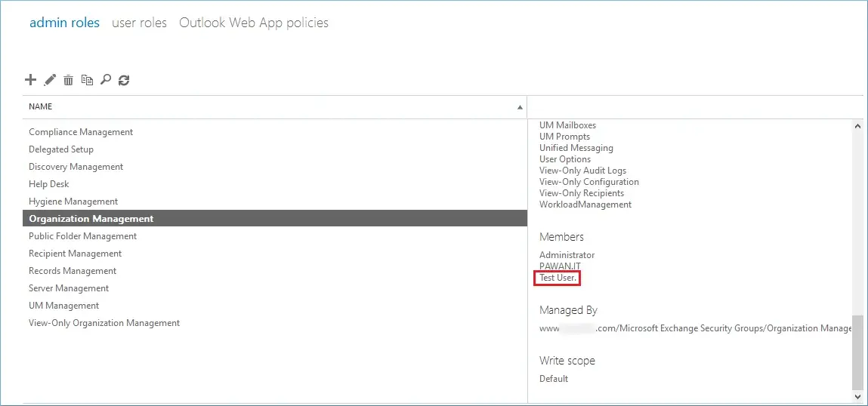The image size is (868, 406).
Task: Click the details pane scrollbar thumb
Action: (857, 353)
